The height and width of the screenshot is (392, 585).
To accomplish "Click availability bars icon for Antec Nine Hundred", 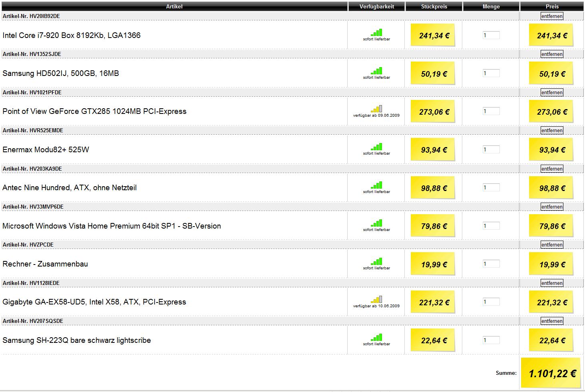I will [x=376, y=185].
